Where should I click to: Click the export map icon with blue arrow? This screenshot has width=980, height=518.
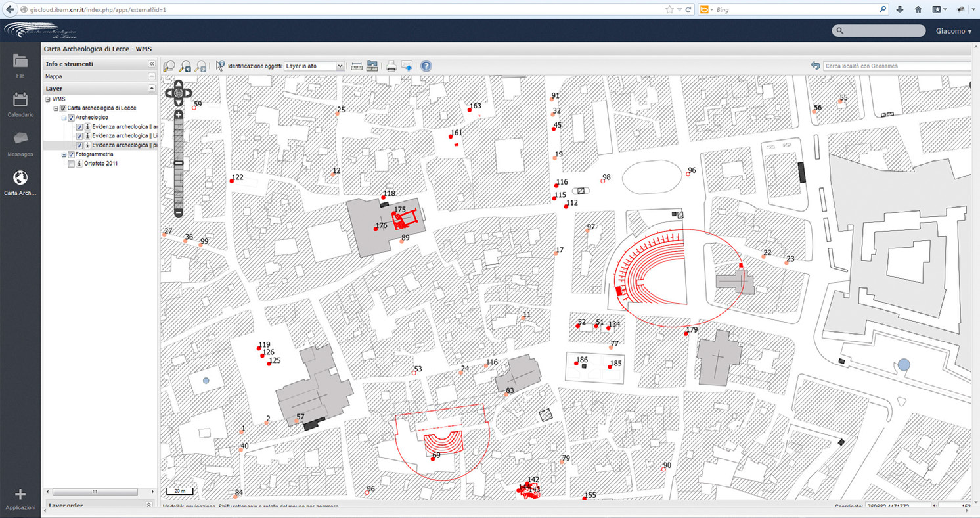click(407, 66)
